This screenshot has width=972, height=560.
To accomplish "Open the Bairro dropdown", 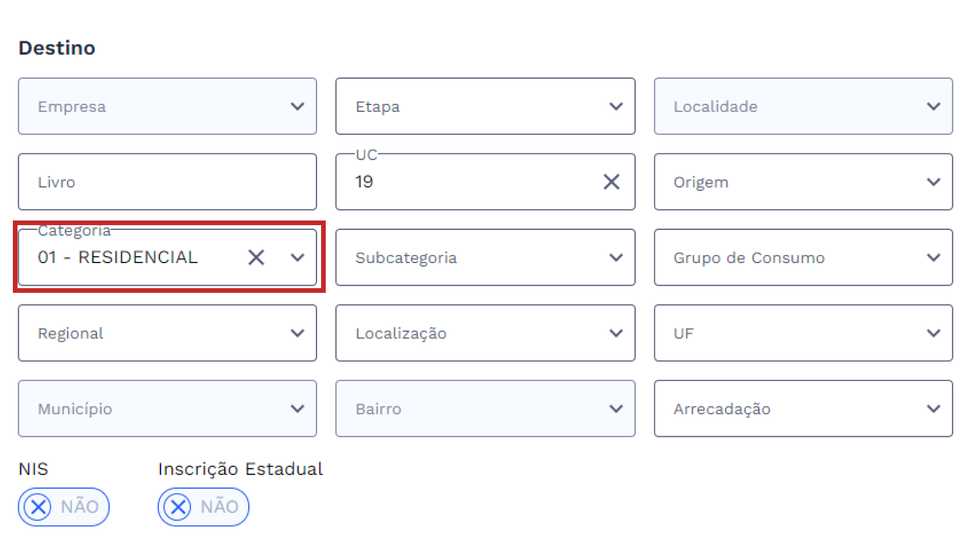I will (616, 408).
